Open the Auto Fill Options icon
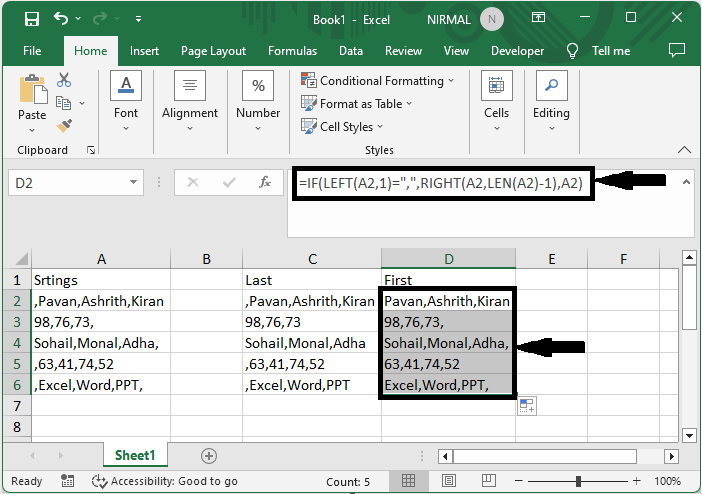The width and height of the screenshot is (702, 494). click(527, 405)
